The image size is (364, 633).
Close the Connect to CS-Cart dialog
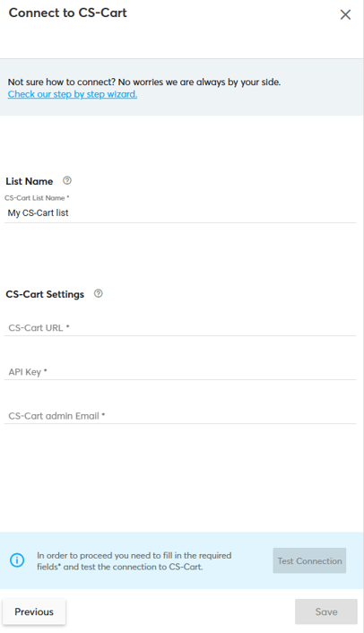[x=345, y=14]
